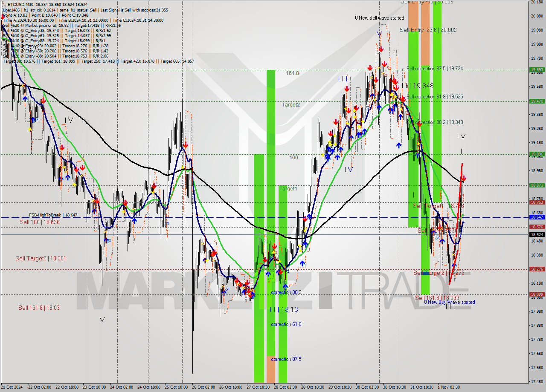Select the 17.580 price scale value
The height and width of the screenshot is (392, 546).
tap(537, 367)
